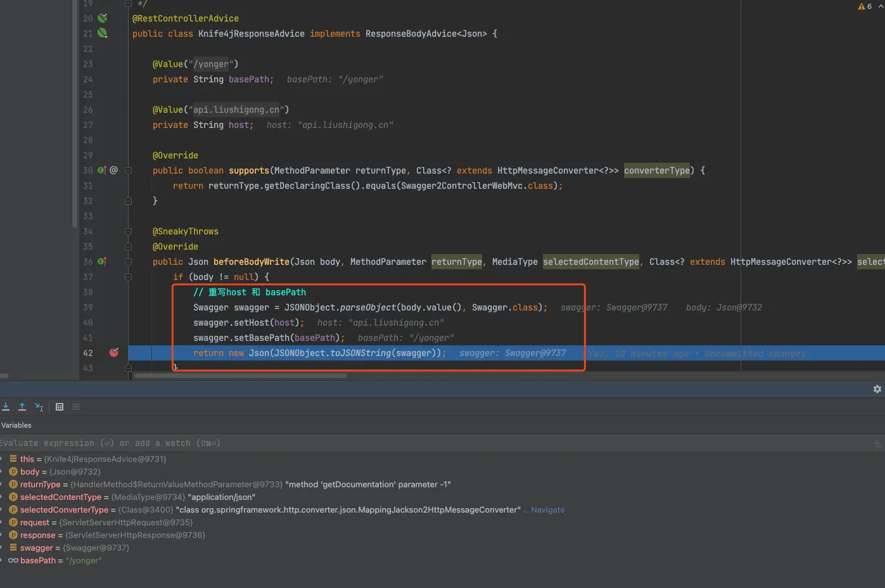Click the Evaluate Expression calculator icon

point(60,407)
